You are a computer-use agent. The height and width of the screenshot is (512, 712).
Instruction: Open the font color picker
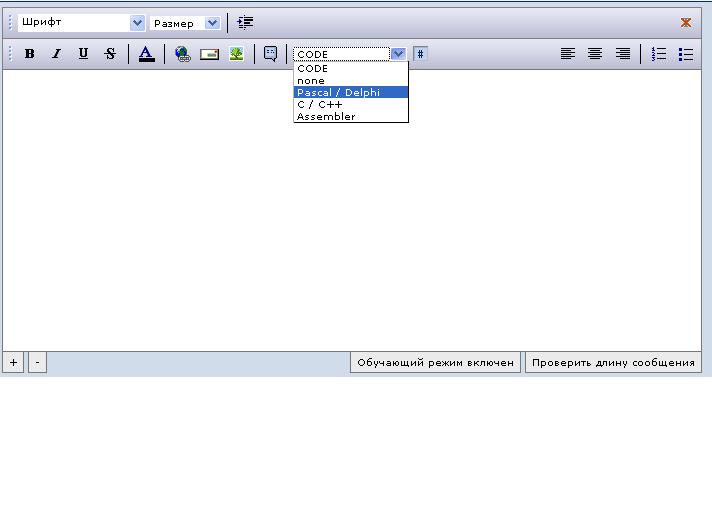point(146,54)
